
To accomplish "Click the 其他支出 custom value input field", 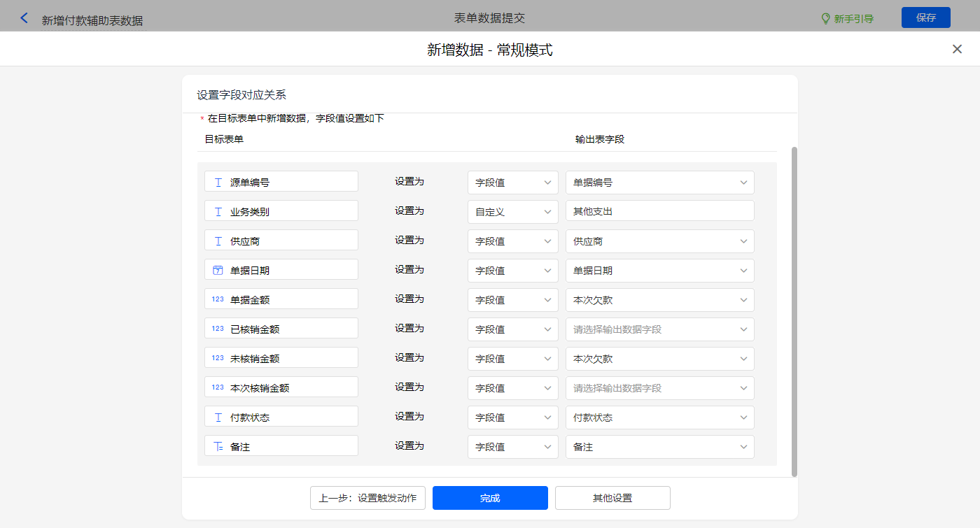I will (x=659, y=211).
